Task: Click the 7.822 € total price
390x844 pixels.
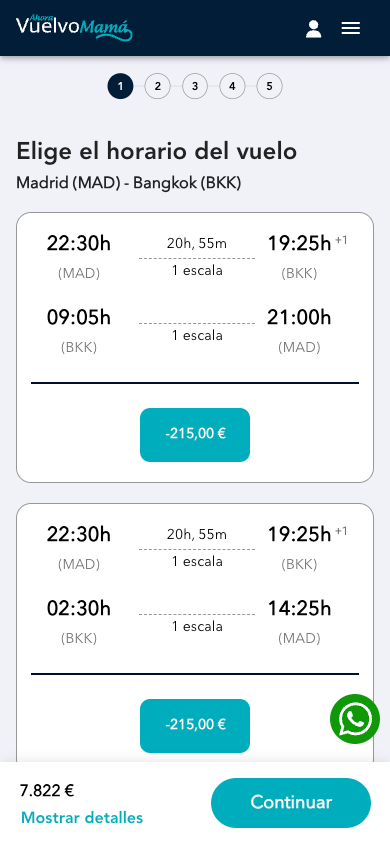Action: point(47,791)
